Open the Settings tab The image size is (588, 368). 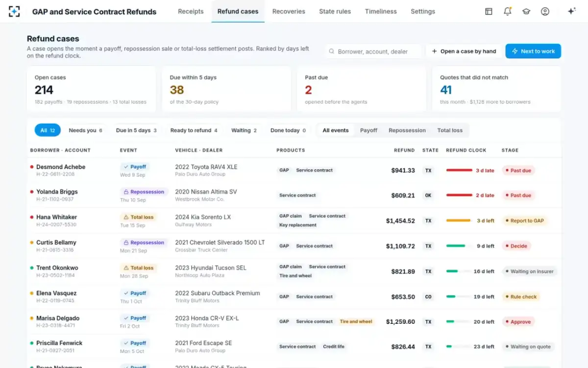[x=423, y=11]
